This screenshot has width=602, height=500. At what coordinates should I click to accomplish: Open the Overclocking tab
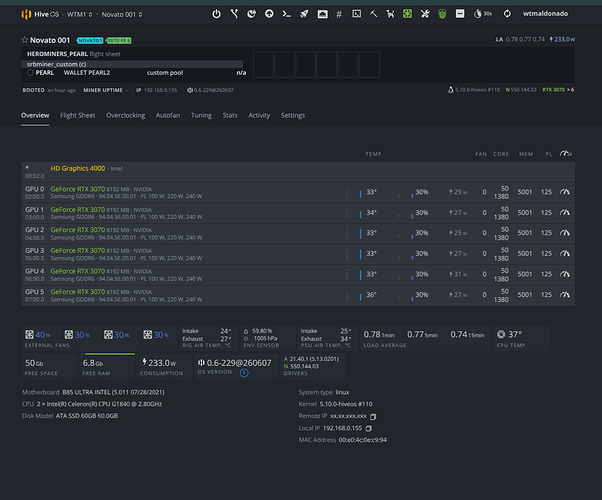click(x=126, y=116)
